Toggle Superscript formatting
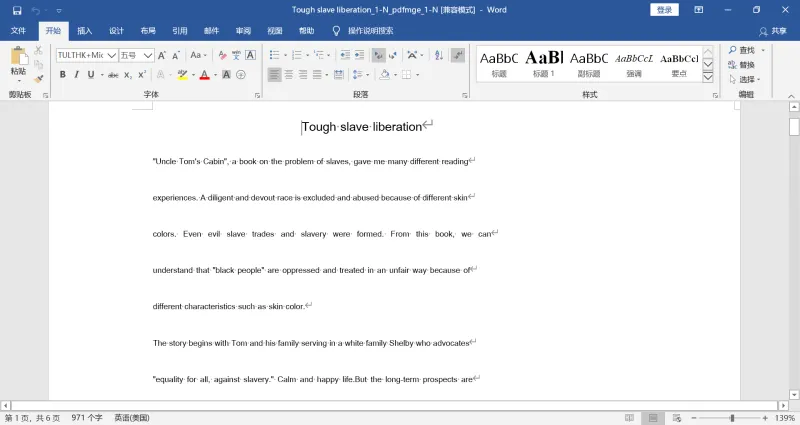This screenshot has width=800, height=425. click(x=142, y=75)
